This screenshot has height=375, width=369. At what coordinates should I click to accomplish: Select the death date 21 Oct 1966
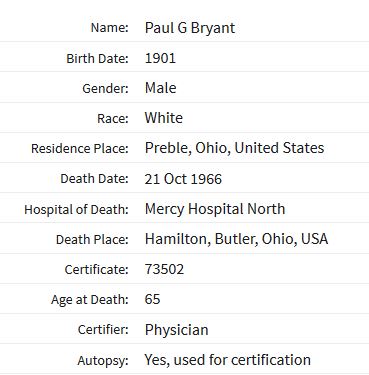(x=183, y=179)
